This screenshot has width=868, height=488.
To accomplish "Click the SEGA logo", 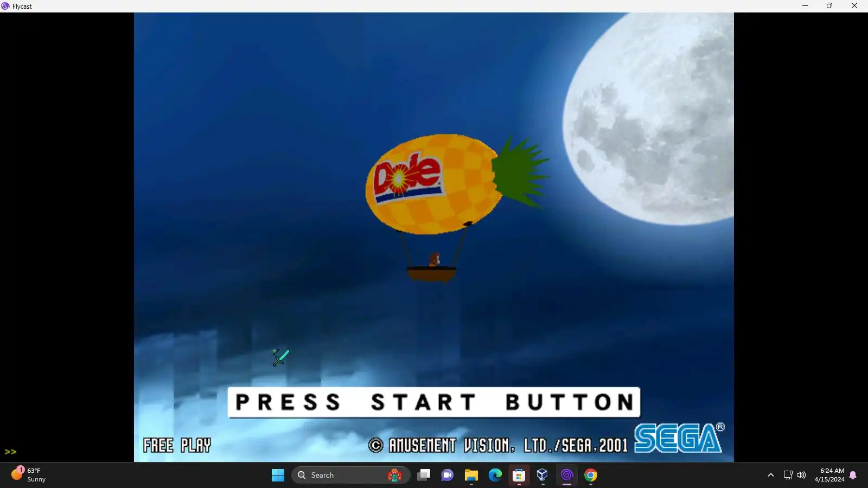I will (679, 438).
